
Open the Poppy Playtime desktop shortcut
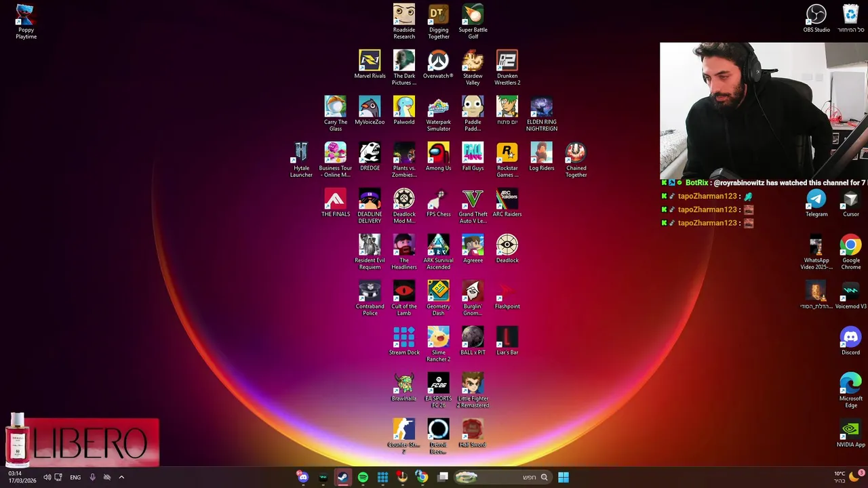pyautogui.click(x=26, y=22)
